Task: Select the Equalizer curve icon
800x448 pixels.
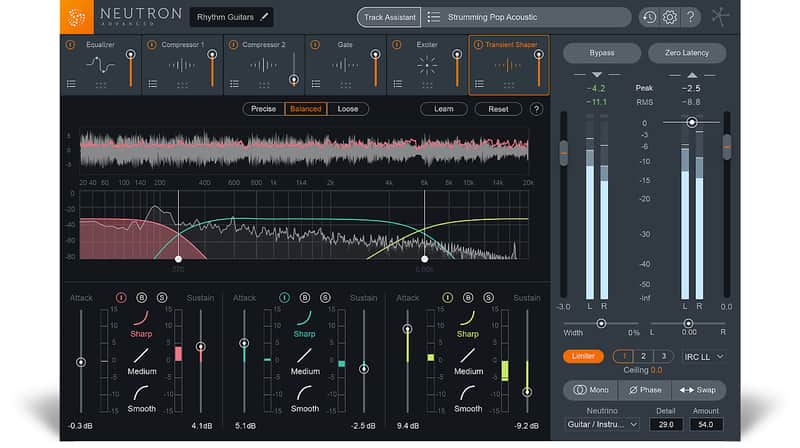Action: pos(101,65)
